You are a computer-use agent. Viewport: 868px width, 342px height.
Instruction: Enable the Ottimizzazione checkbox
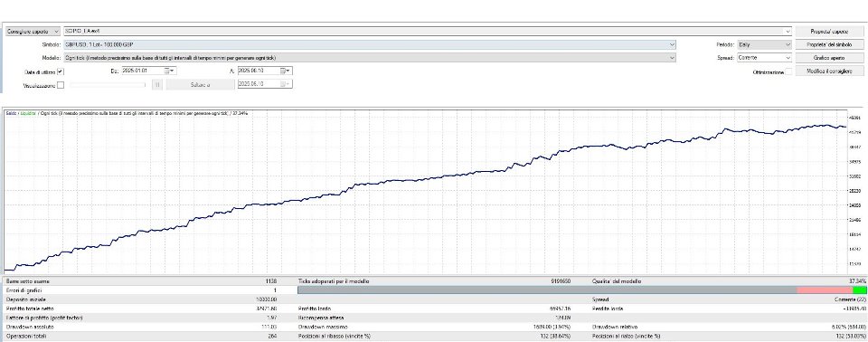coord(788,71)
